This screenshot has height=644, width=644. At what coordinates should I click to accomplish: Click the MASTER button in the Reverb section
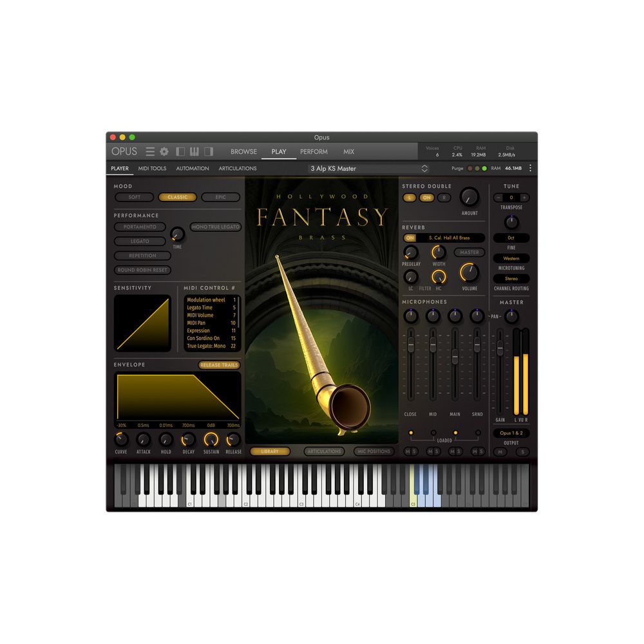(x=469, y=252)
